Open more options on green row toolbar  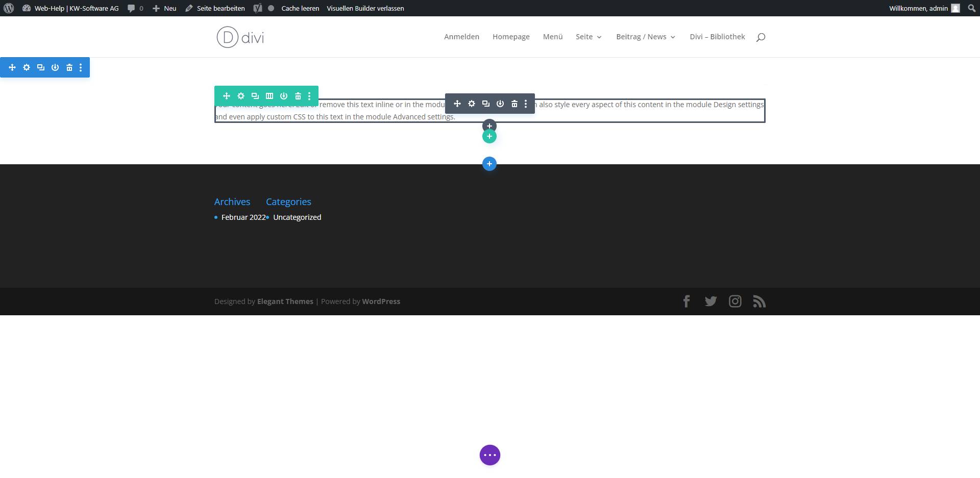[309, 96]
